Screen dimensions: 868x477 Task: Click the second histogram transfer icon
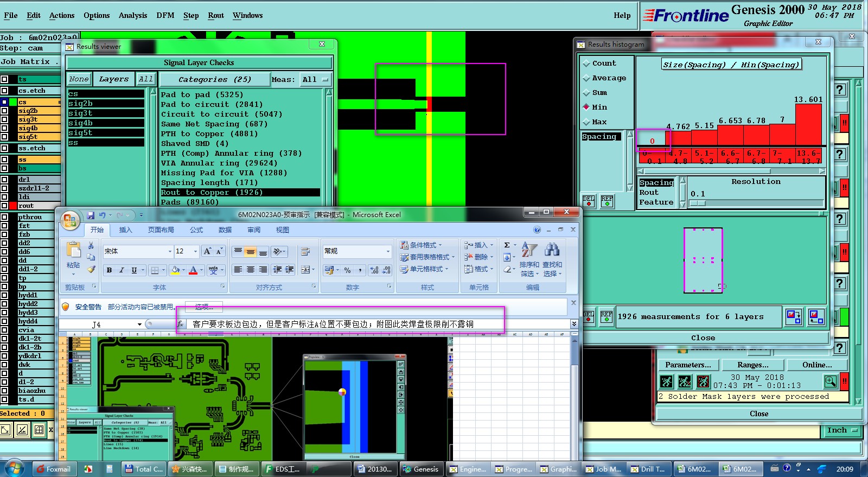click(816, 316)
